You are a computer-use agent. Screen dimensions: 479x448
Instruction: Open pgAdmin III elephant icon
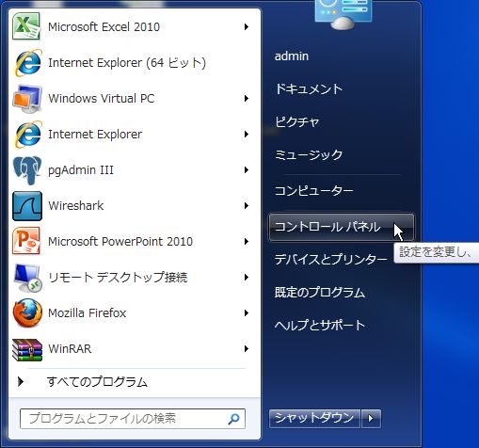pyautogui.click(x=27, y=170)
